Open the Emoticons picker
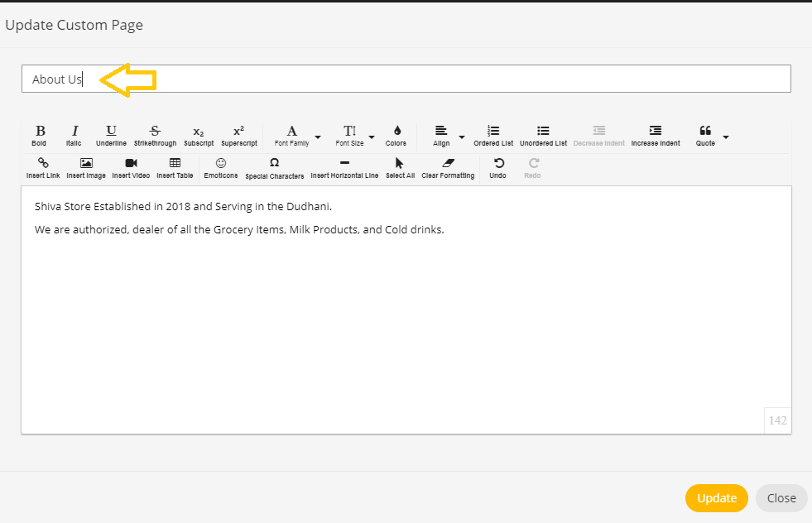This screenshot has height=523, width=812. pos(221,168)
